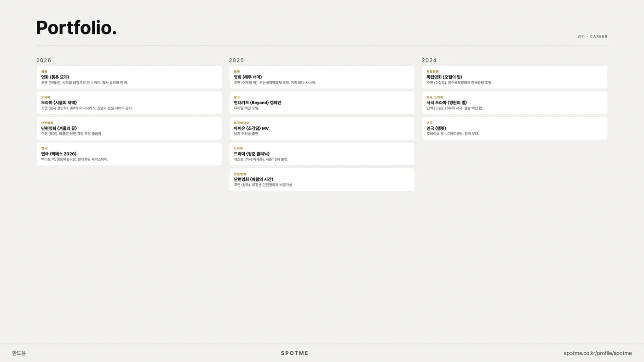Open the 연극 〈햄릿〉 title
The height and width of the screenshot is (362, 644).
point(437,129)
